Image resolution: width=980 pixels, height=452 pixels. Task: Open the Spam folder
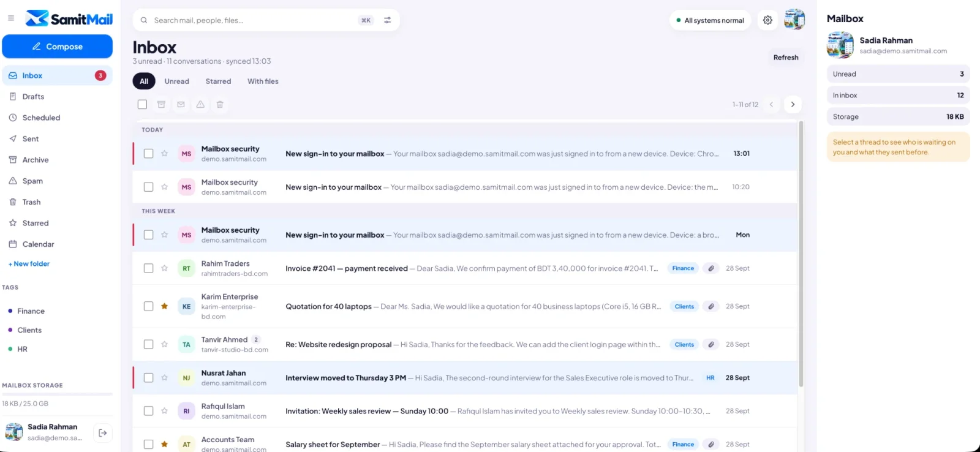tap(57, 181)
